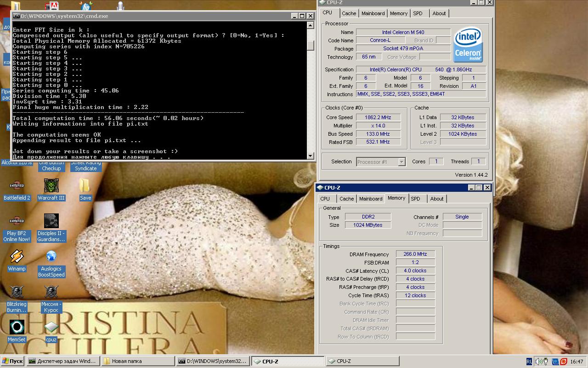
Task: Open Mainboard tab in lower CPU-Z window
Action: tap(371, 199)
